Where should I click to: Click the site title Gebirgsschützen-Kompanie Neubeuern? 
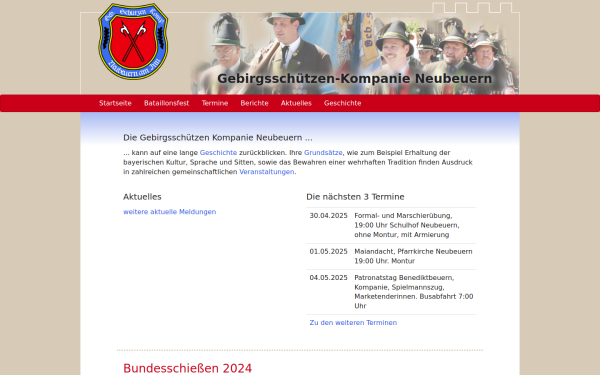pyautogui.click(x=354, y=78)
